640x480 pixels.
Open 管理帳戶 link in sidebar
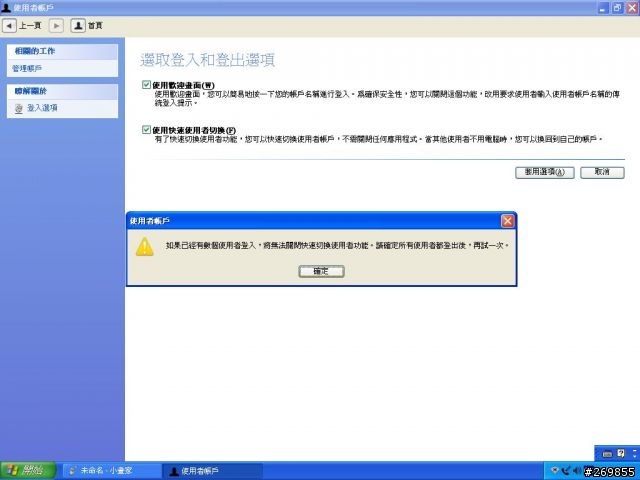coord(27,68)
